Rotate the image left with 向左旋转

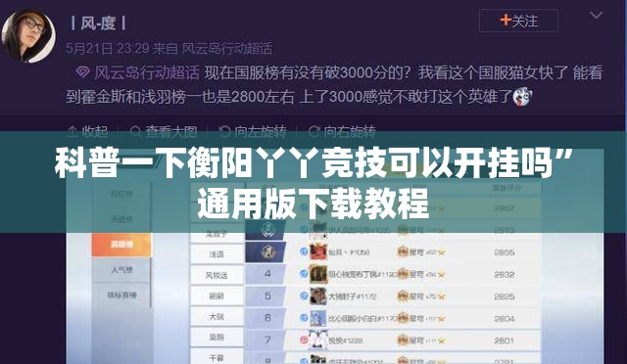[253, 131]
